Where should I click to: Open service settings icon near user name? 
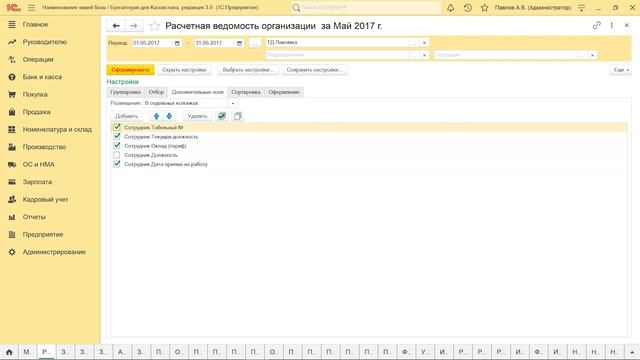click(x=582, y=8)
